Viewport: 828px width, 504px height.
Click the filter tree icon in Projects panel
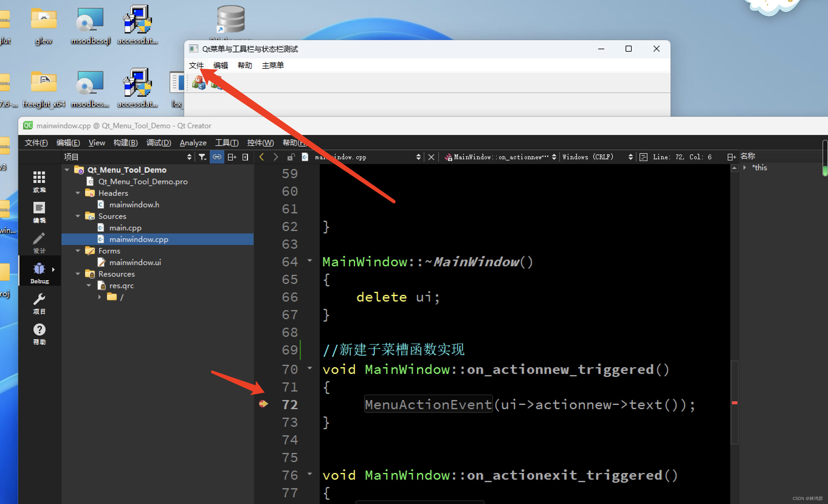(x=202, y=157)
